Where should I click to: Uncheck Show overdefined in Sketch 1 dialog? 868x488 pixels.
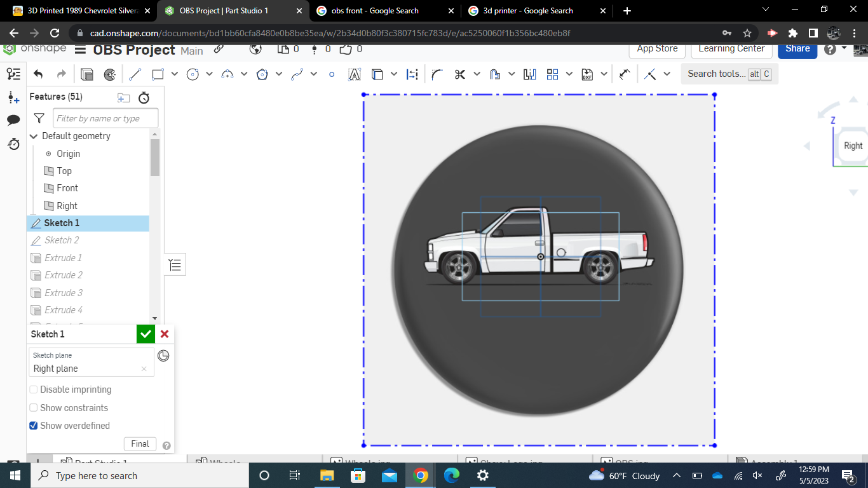point(33,426)
